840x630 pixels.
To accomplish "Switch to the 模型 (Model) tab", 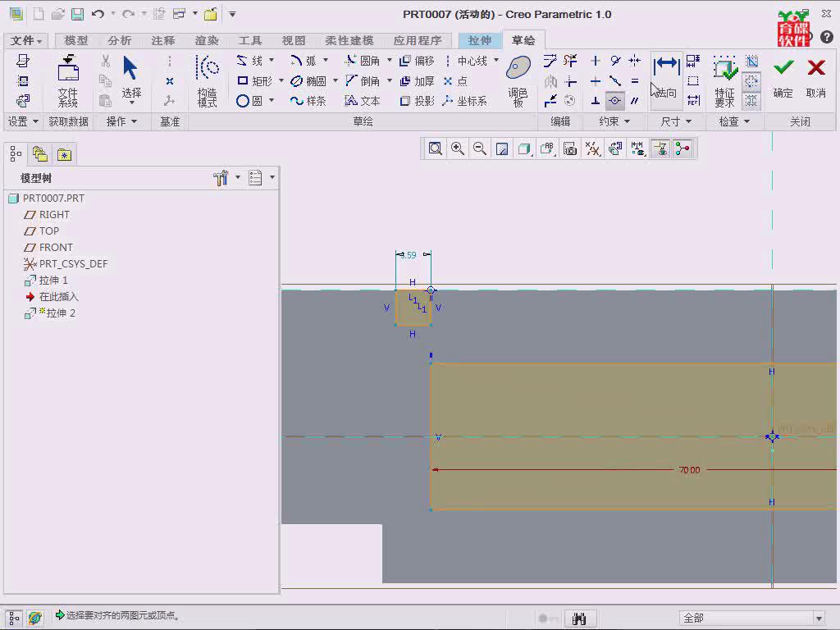I will pos(76,40).
